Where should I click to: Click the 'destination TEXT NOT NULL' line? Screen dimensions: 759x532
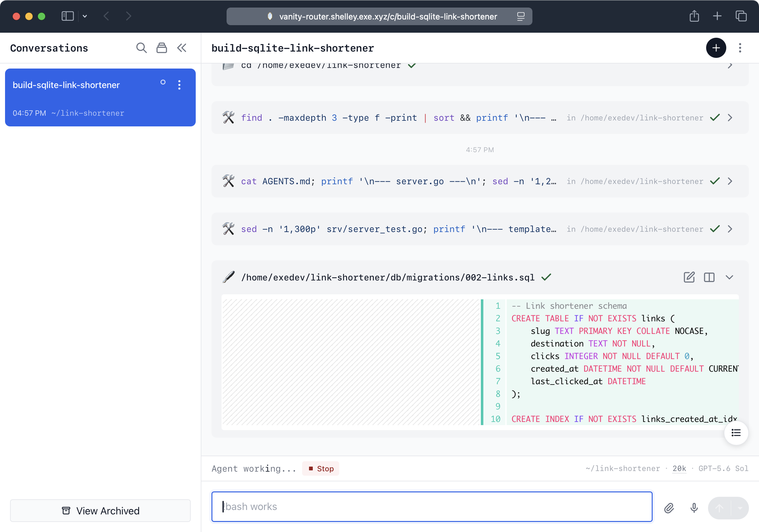[593, 343]
